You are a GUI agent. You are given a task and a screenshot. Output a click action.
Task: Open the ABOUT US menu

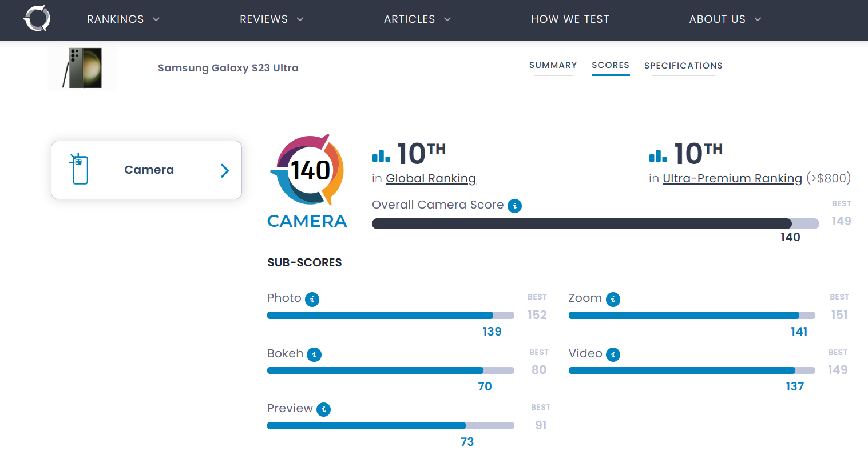pyautogui.click(x=718, y=19)
